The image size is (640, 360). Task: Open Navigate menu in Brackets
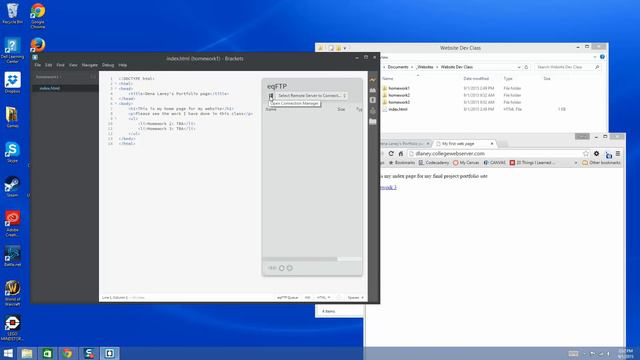tap(89, 65)
